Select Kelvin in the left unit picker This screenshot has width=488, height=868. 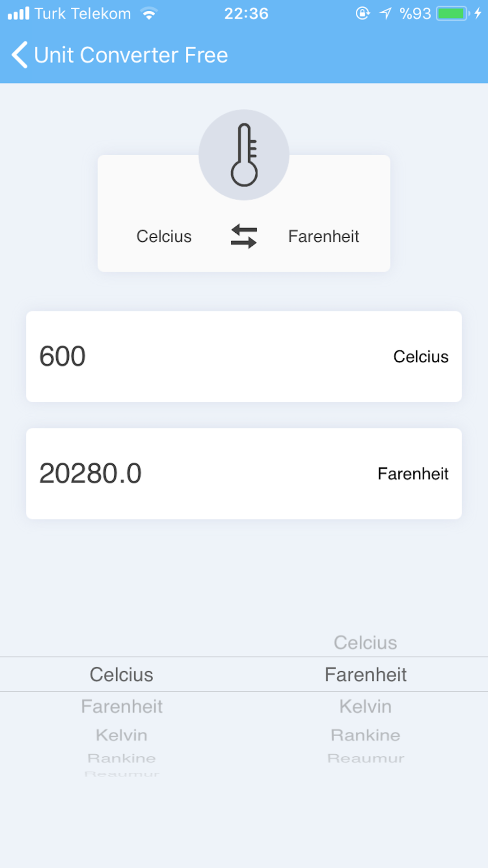coord(122,735)
